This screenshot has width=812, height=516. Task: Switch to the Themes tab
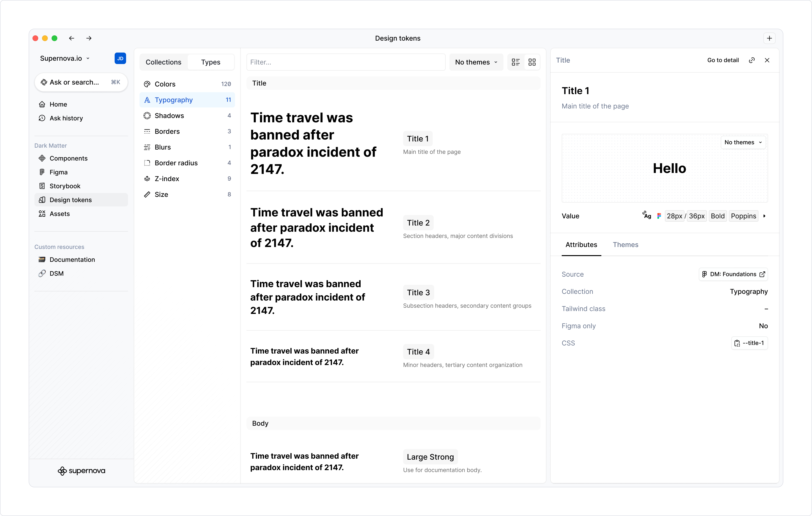pyautogui.click(x=625, y=245)
